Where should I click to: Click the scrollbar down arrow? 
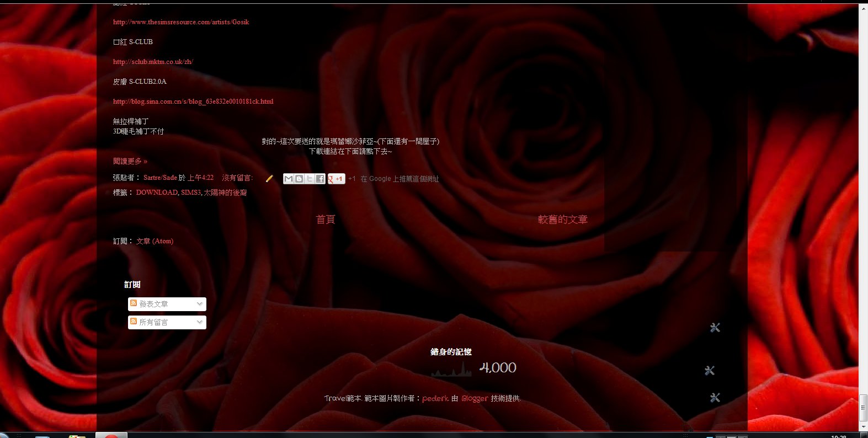[863, 427]
